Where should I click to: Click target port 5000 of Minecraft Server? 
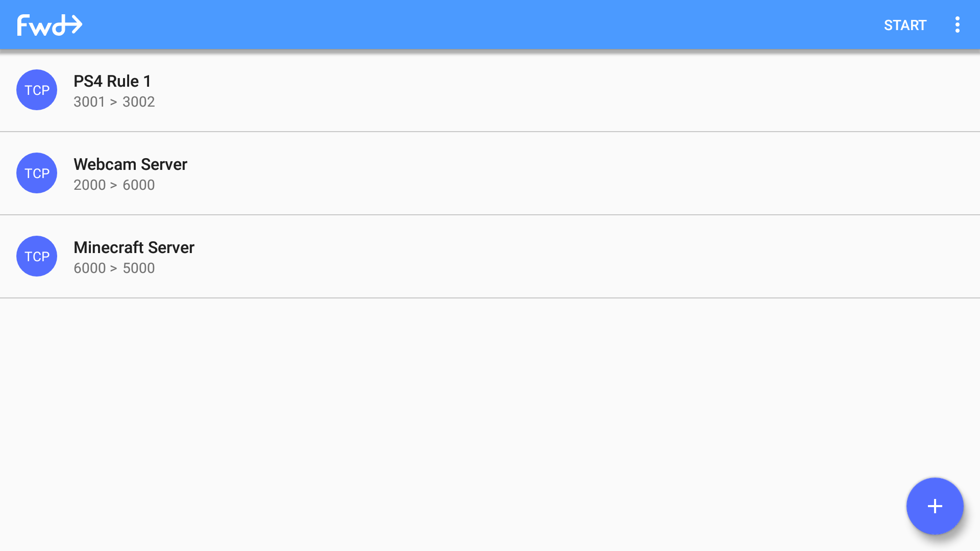point(139,268)
